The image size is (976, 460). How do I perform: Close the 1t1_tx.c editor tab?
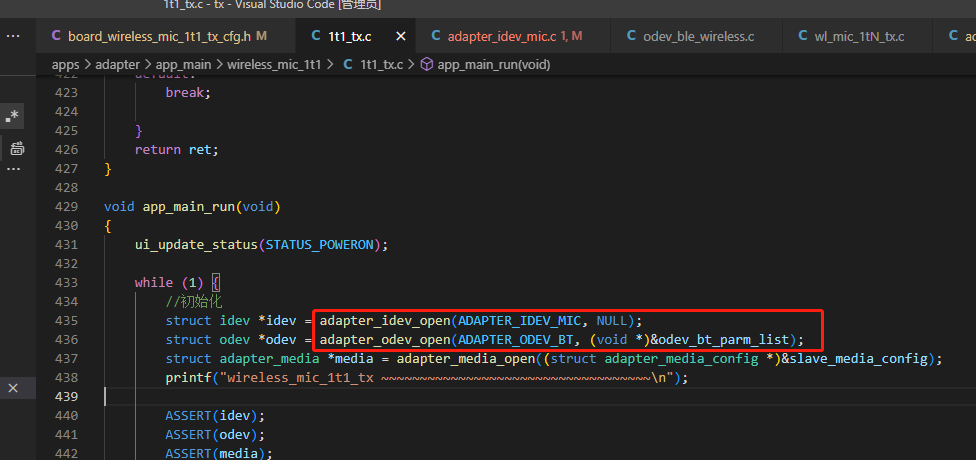coord(401,37)
